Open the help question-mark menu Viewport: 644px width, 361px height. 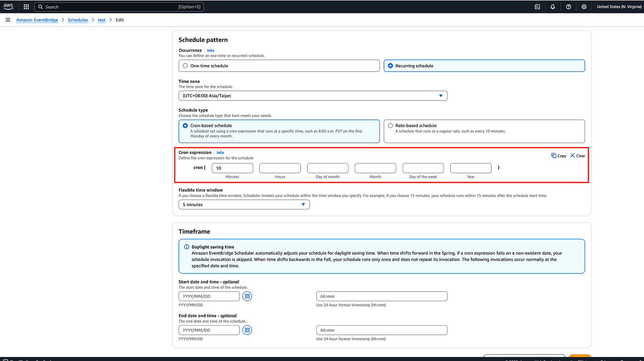click(568, 7)
